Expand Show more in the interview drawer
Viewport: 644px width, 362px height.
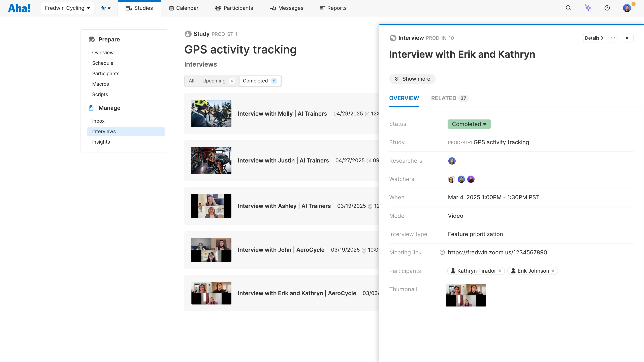(x=412, y=79)
